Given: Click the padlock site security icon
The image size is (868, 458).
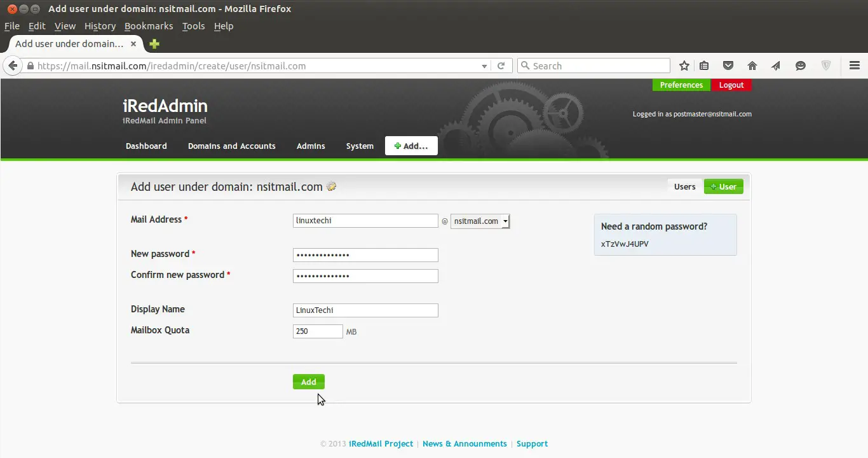Looking at the screenshot, I should [30, 66].
